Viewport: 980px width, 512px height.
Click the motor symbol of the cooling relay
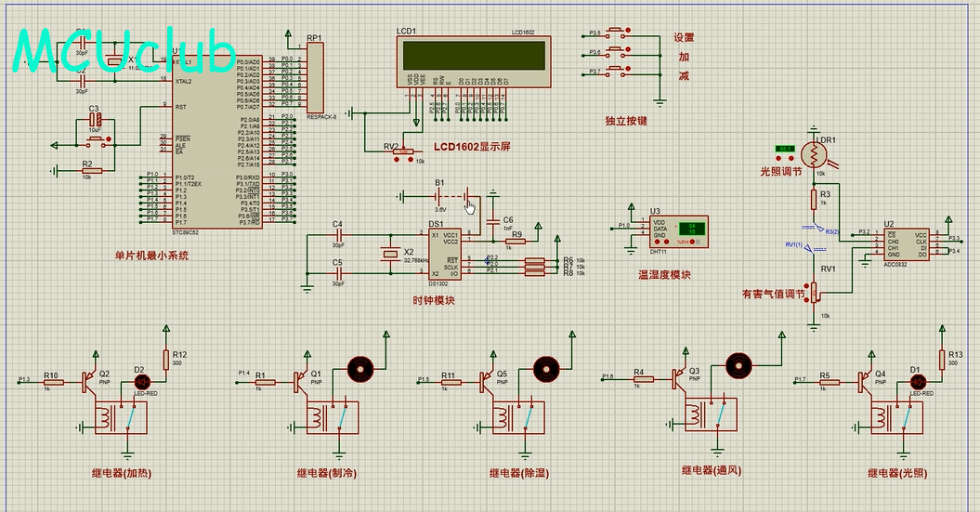click(x=359, y=369)
